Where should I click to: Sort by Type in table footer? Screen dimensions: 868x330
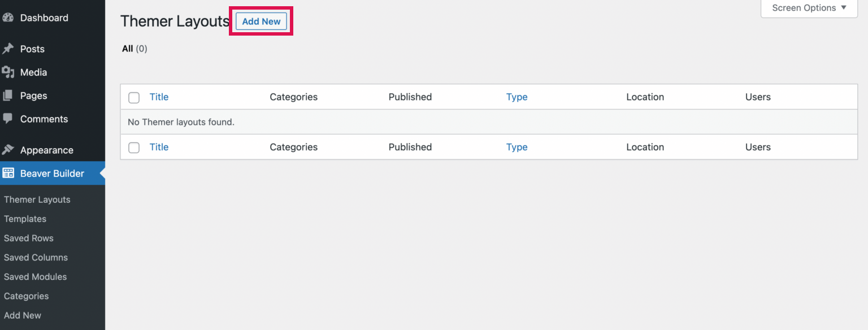(517, 147)
